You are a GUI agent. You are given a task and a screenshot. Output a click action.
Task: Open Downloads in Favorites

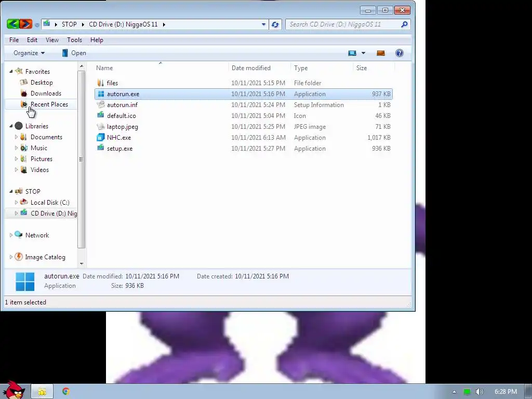coord(46,94)
